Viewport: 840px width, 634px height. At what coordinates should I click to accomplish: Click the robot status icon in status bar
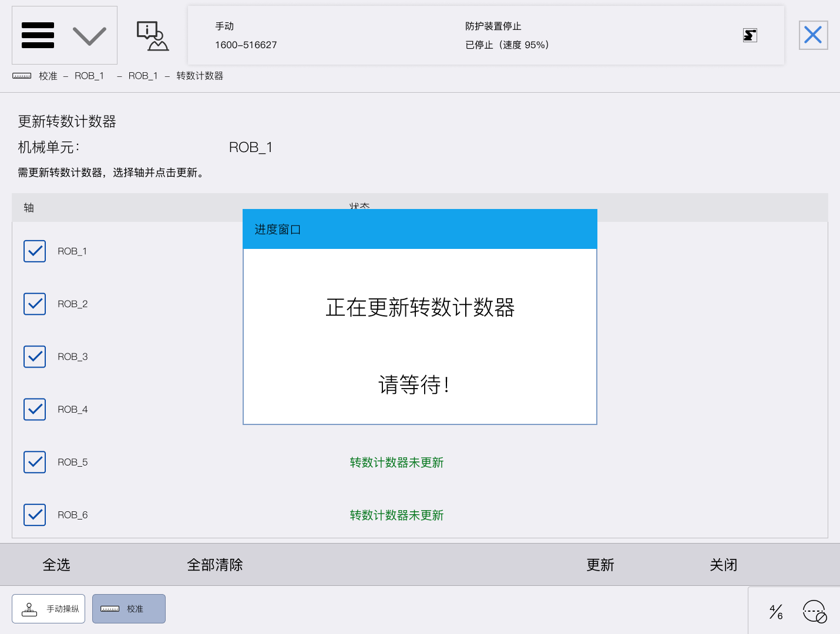[750, 35]
